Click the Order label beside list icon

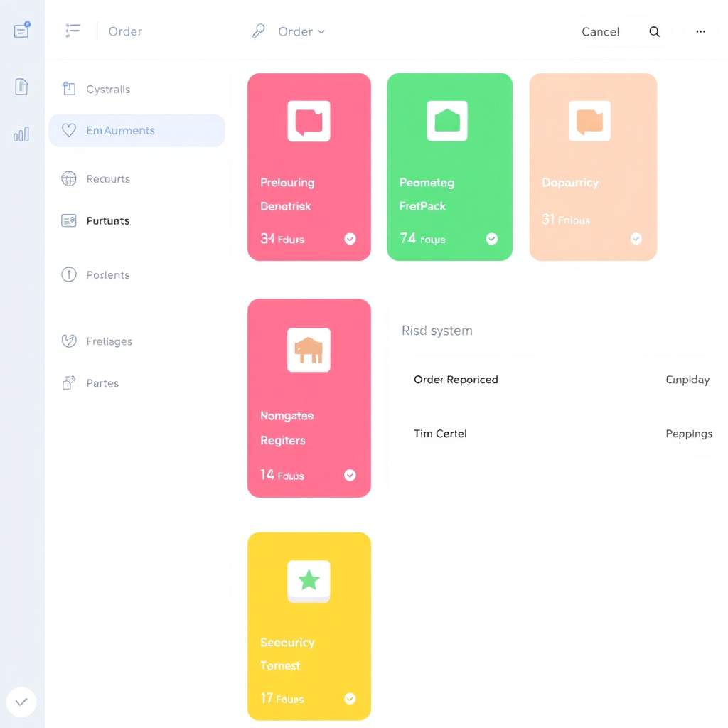tap(125, 31)
